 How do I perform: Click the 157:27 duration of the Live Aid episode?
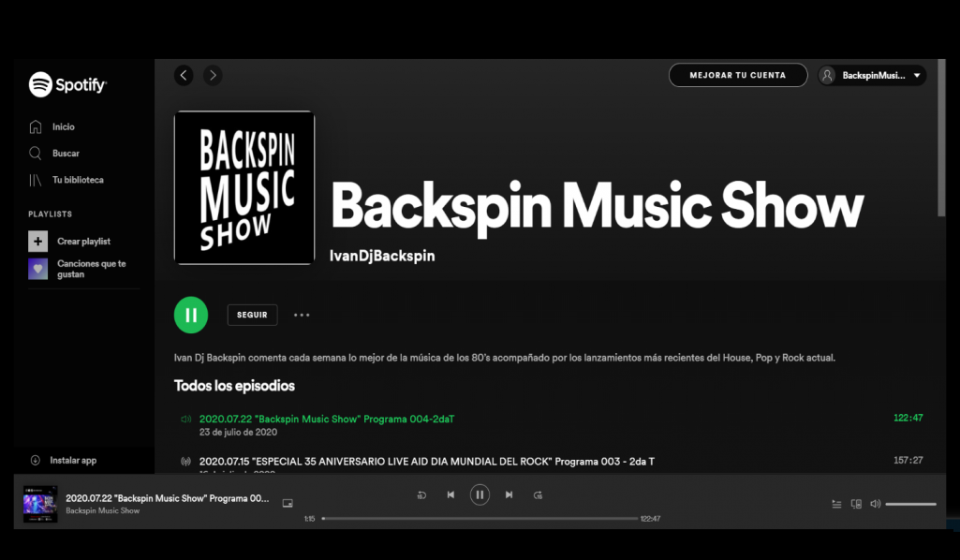(908, 460)
